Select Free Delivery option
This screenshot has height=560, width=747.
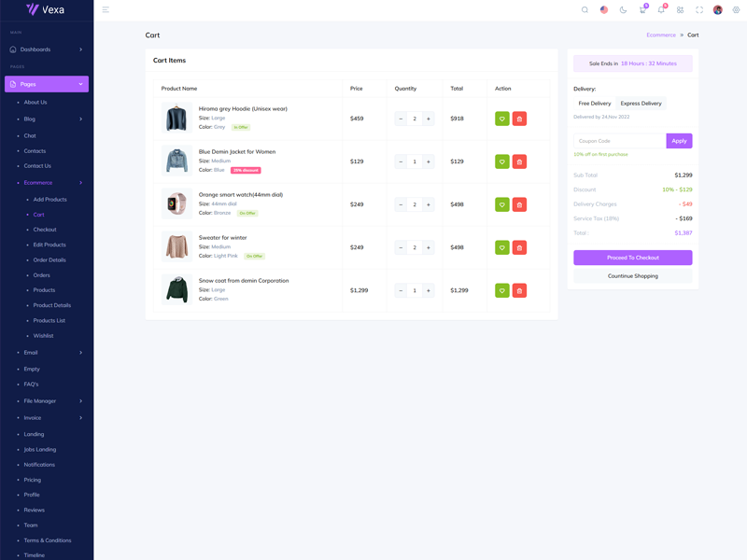coord(595,104)
